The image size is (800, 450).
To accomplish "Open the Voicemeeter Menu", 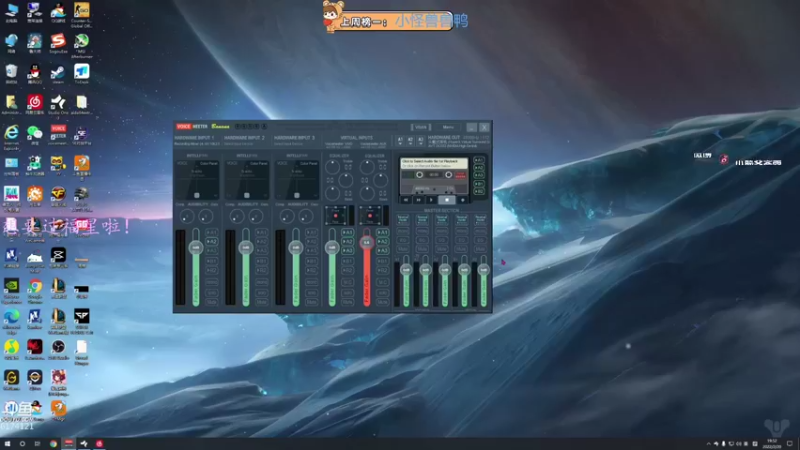I will click(x=448, y=127).
